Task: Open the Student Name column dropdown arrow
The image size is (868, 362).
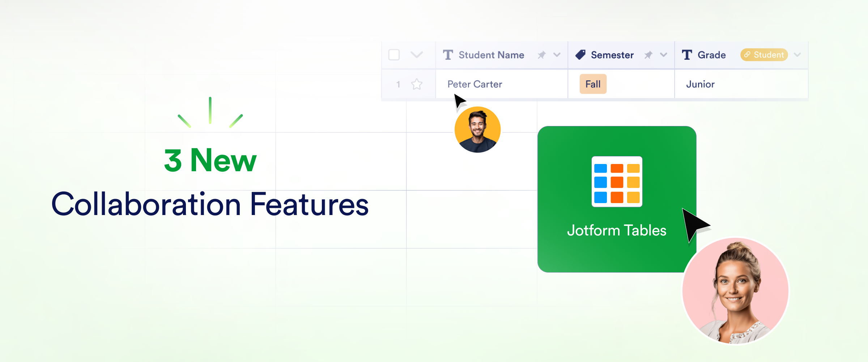Action: click(x=557, y=55)
